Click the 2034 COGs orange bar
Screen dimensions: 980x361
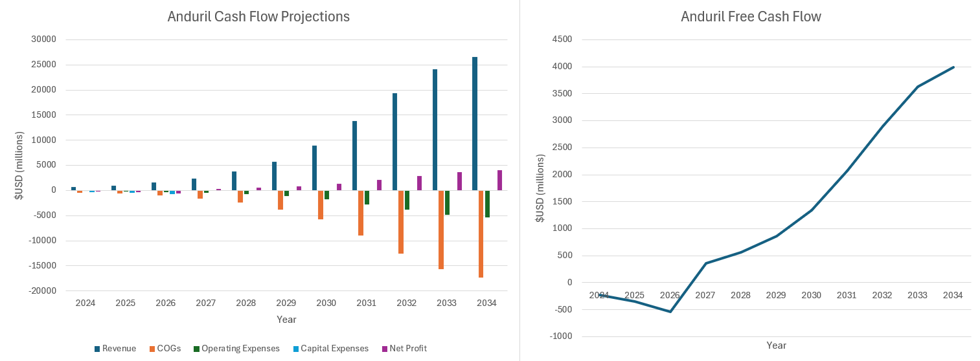pyautogui.click(x=481, y=233)
